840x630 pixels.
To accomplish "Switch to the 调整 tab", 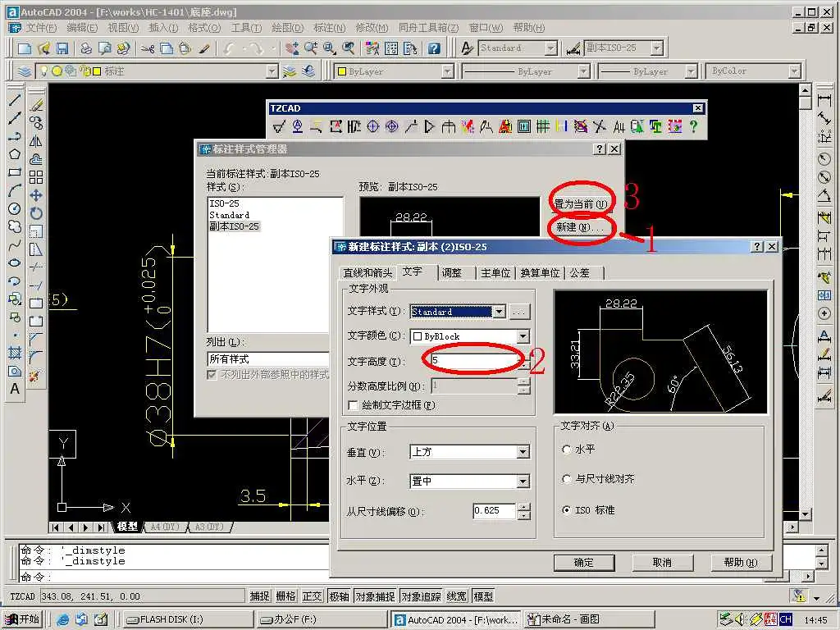I will click(x=452, y=273).
